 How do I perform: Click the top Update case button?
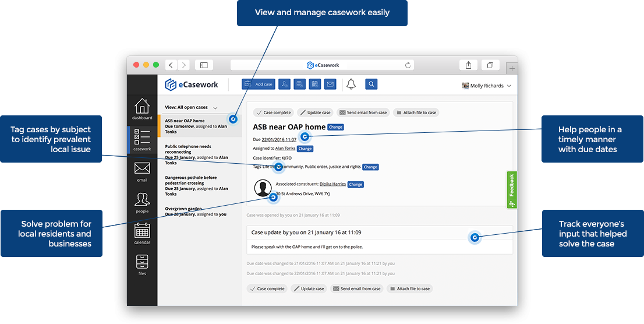(315, 112)
